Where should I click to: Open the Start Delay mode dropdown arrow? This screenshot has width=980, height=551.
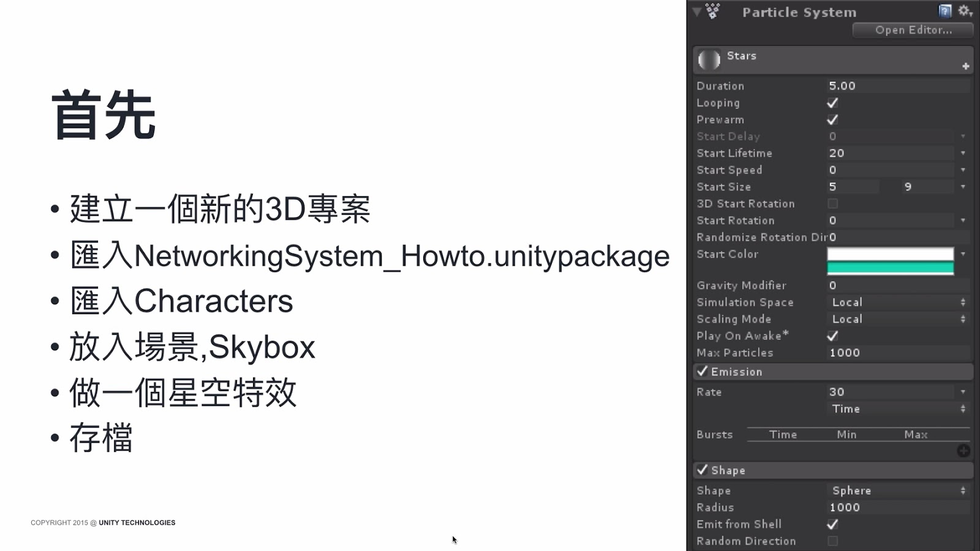point(963,137)
